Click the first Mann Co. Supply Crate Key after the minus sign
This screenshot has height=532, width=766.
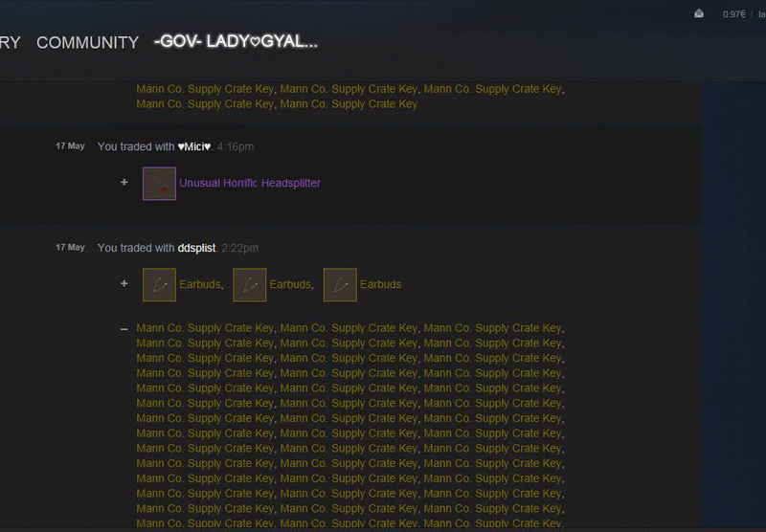point(205,328)
